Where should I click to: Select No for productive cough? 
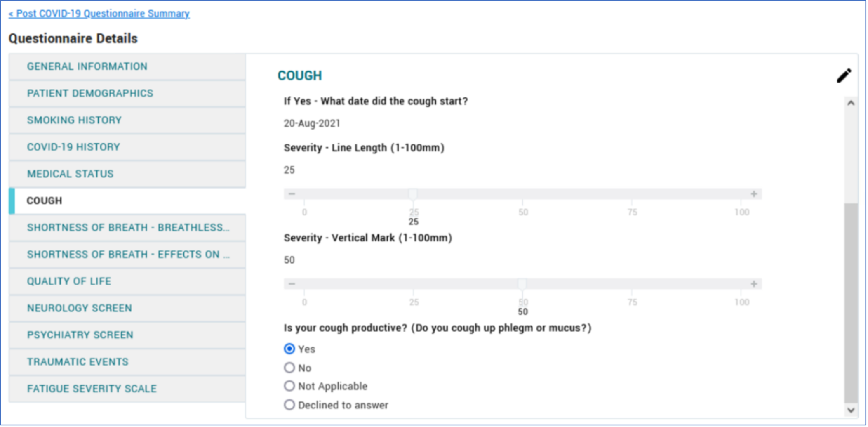(x=289, y=368)
